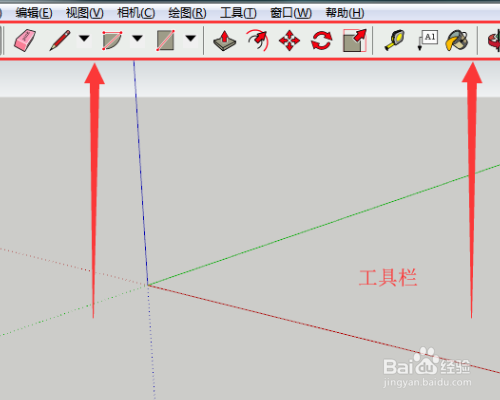Select the Push/Pull tool

click(224, 41)
